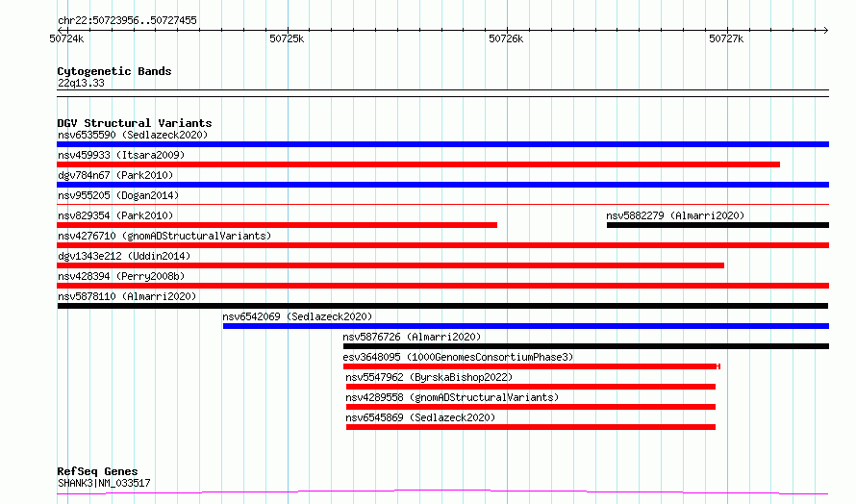
Task: Open nsv5882279 (Almarri2020) label
Action: [x=675, y=215]
